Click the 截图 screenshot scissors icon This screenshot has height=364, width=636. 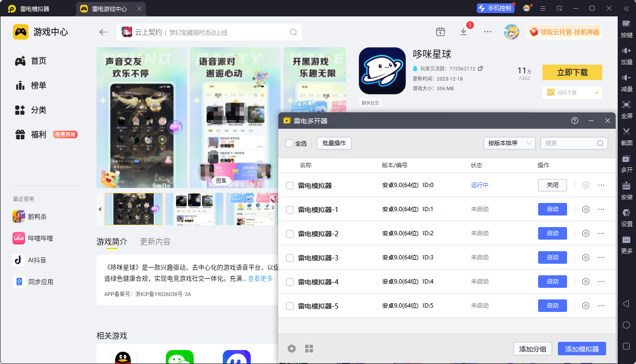(626, 131)
